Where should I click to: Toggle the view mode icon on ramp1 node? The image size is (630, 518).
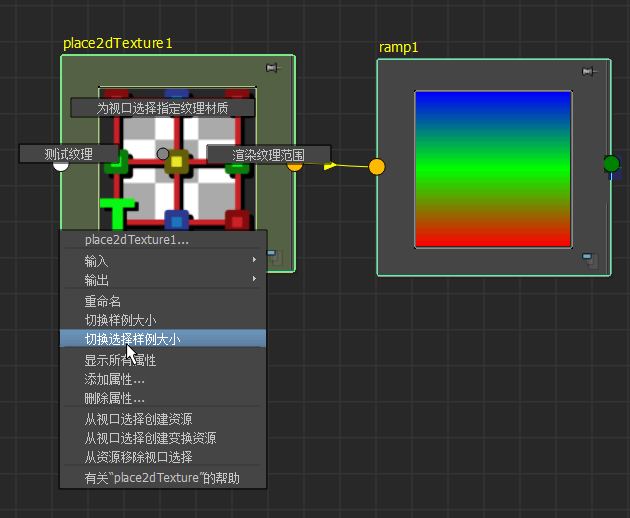pos(590,260)
